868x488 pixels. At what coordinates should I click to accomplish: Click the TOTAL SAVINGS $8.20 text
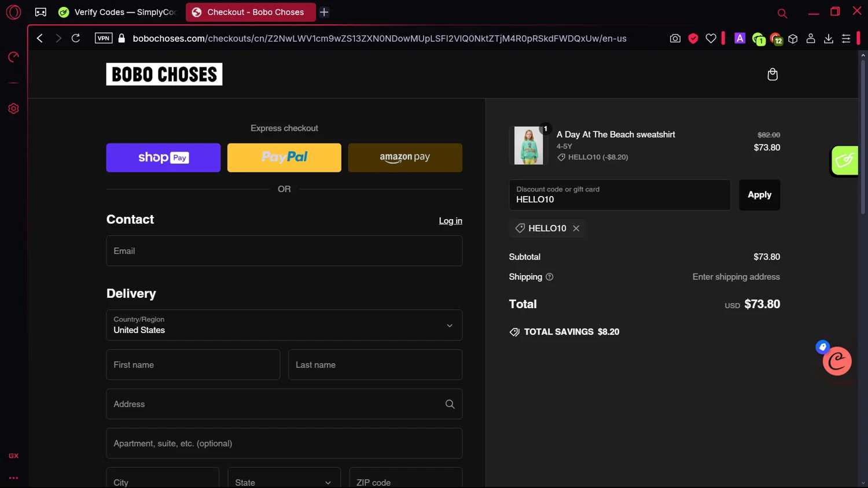click(572, 332)
